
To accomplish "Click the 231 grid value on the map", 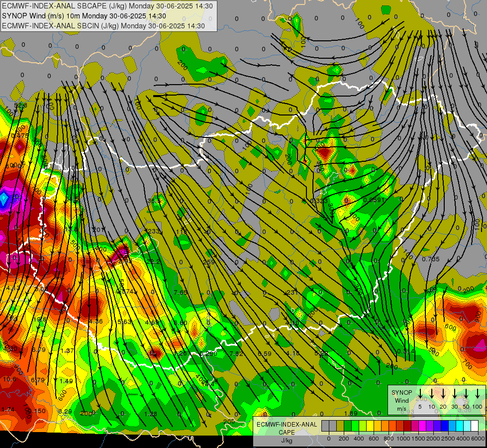I will [x=292, y=292].
